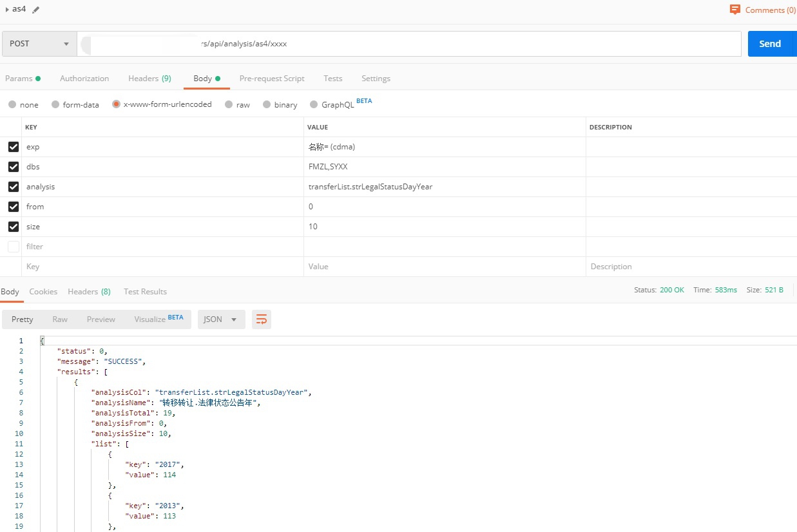This screenshot has height=532, width=797.
Task: Click the empty Key field in new row
Action: [161, 267]
